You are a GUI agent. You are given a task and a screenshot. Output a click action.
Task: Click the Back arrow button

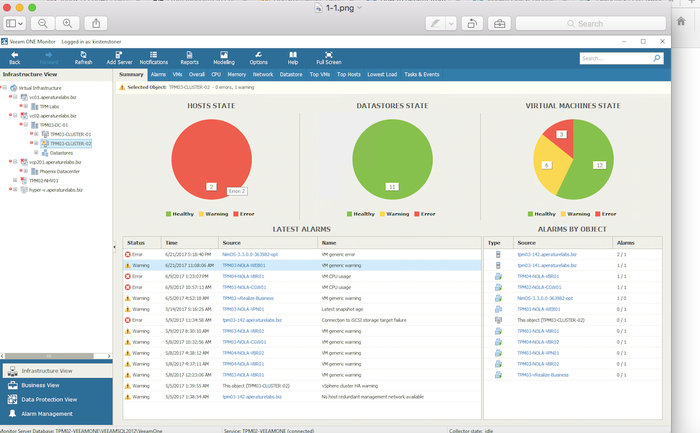tap(14, 56)
